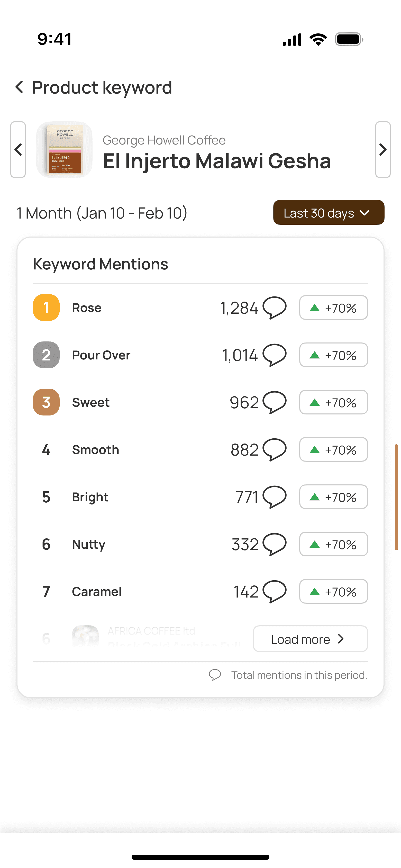
Task: Open the Last 30 days dropdown
Action: tap(329, 213)
